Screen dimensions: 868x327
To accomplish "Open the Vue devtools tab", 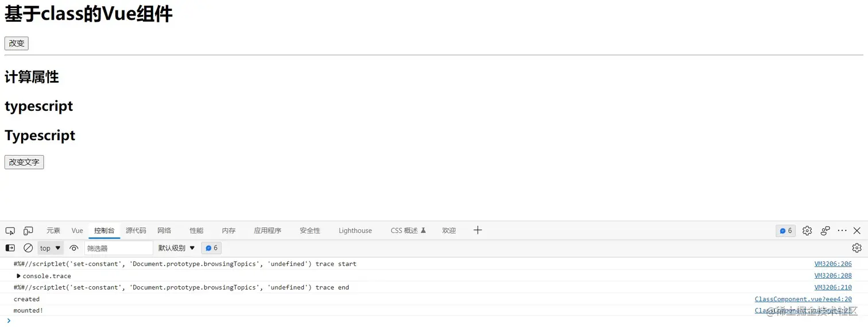I will [77, 230].
